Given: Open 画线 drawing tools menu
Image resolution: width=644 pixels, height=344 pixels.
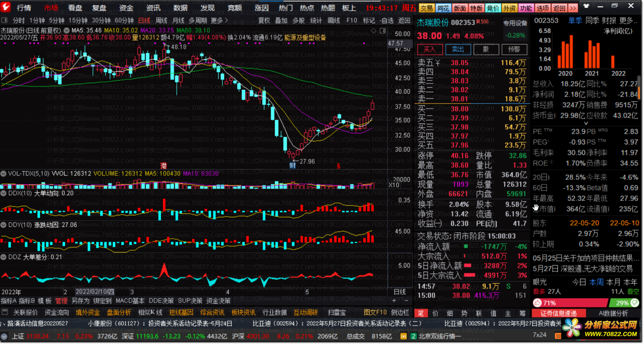Looking at the screenshot, I should 334,20.
